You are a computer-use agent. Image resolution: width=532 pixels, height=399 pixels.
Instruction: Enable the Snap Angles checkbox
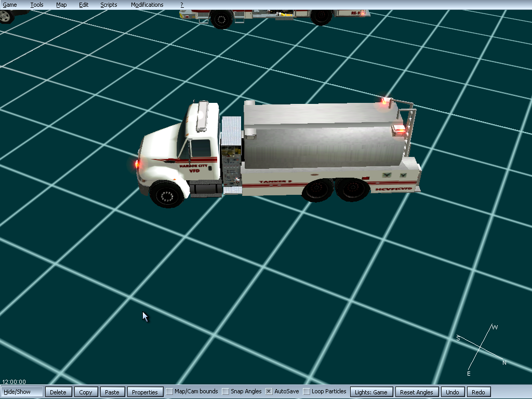[x=225, y=392]
